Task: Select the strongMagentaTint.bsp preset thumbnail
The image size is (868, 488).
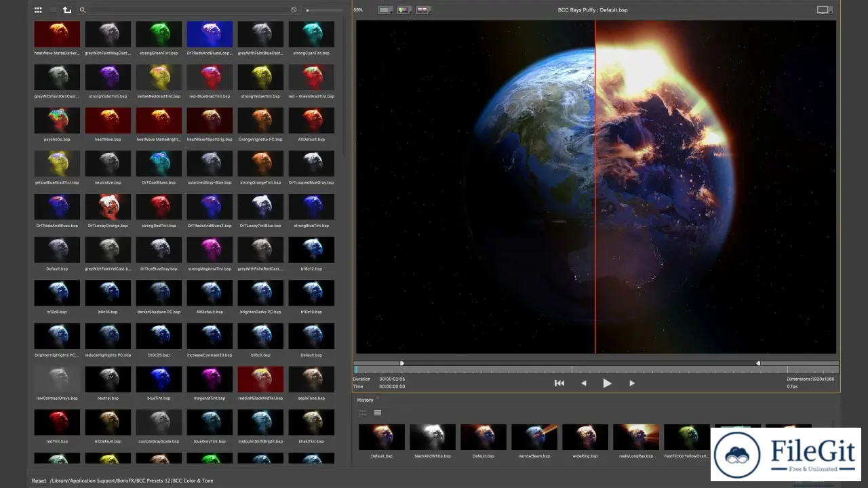Action: (x=210, y=250)
